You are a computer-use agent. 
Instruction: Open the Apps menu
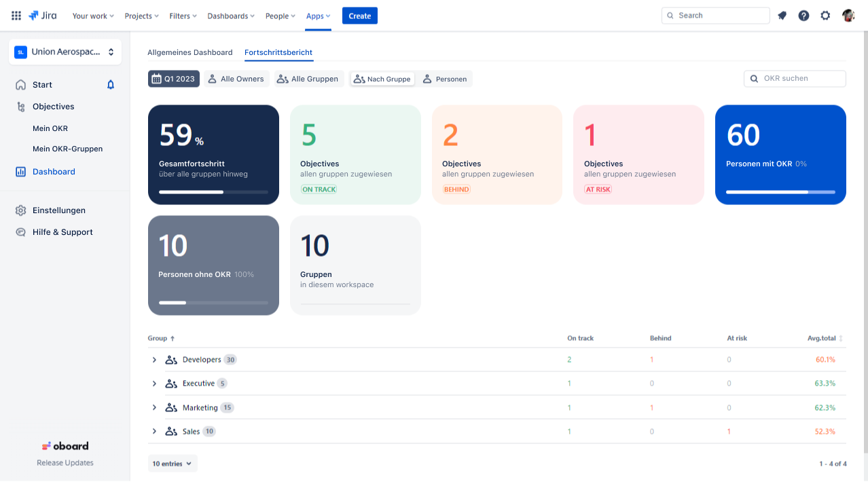[x=318, y=16]
